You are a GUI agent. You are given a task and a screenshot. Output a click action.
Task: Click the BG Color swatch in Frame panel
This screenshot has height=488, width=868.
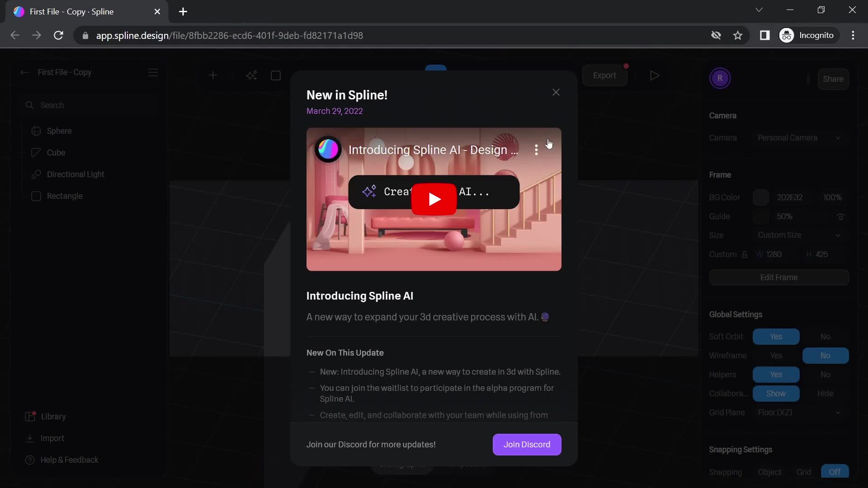[761, 197]
